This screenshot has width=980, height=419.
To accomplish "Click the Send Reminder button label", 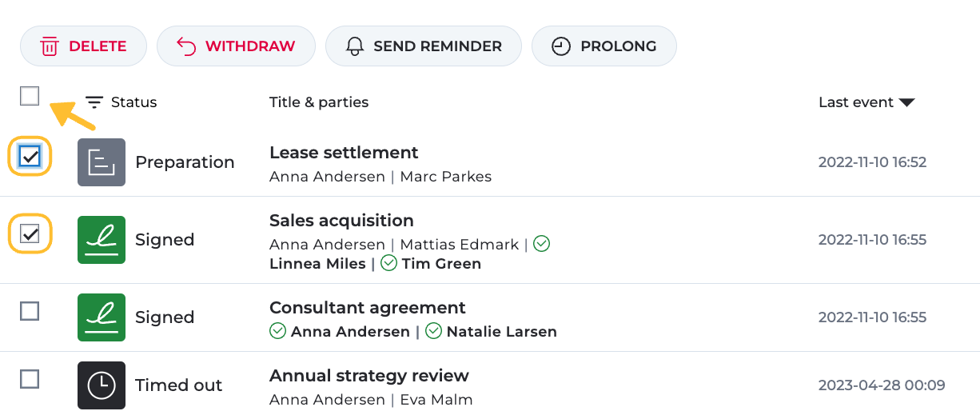I will [437, 46].
